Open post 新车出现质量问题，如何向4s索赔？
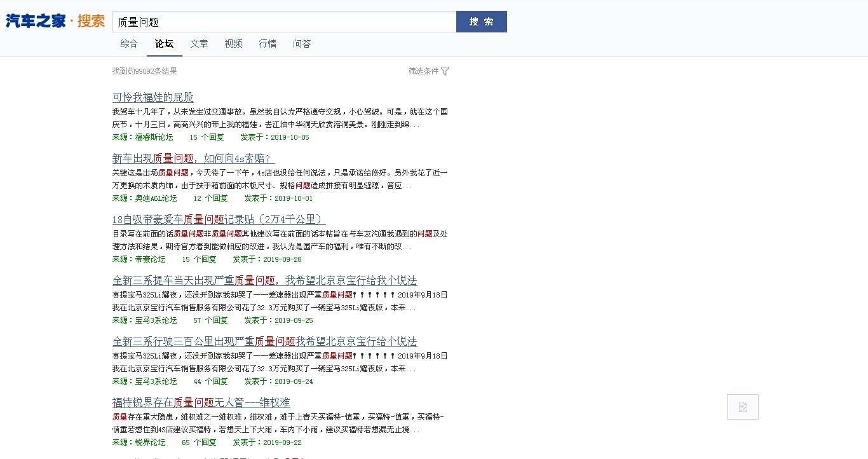Screen dimensions: 868x459 pos(193,158)
